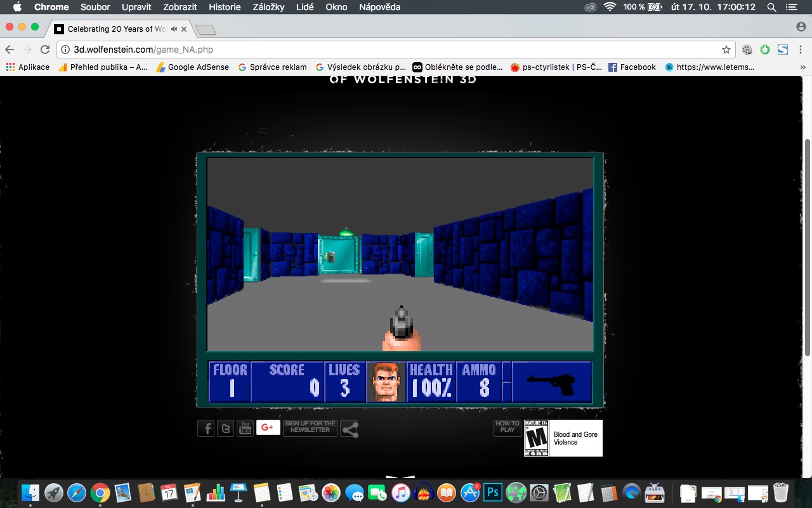812x508 pixels.
Task: Open the YouTube icon below the game
Action: [x=245, y=429]
